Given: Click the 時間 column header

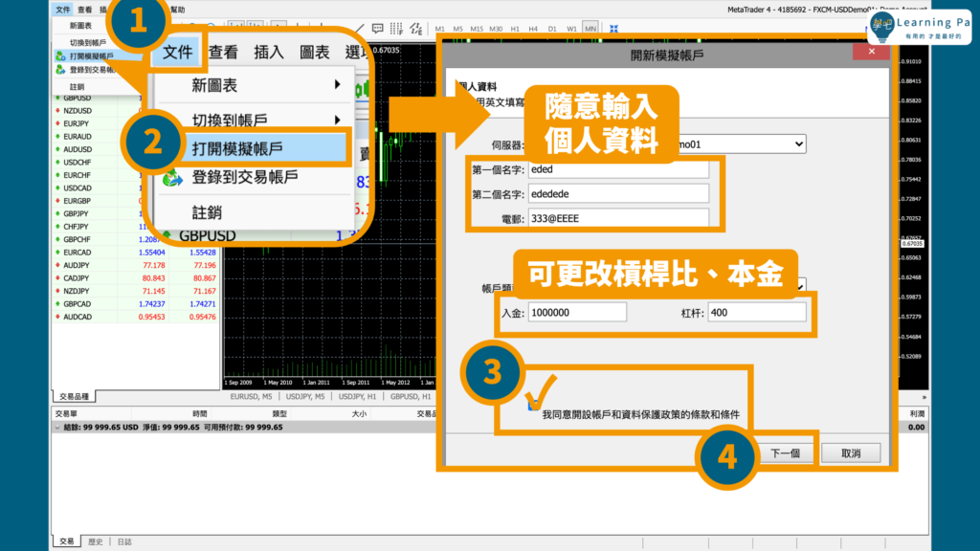Looking at the screenshot, I should [x=199, y=413].
